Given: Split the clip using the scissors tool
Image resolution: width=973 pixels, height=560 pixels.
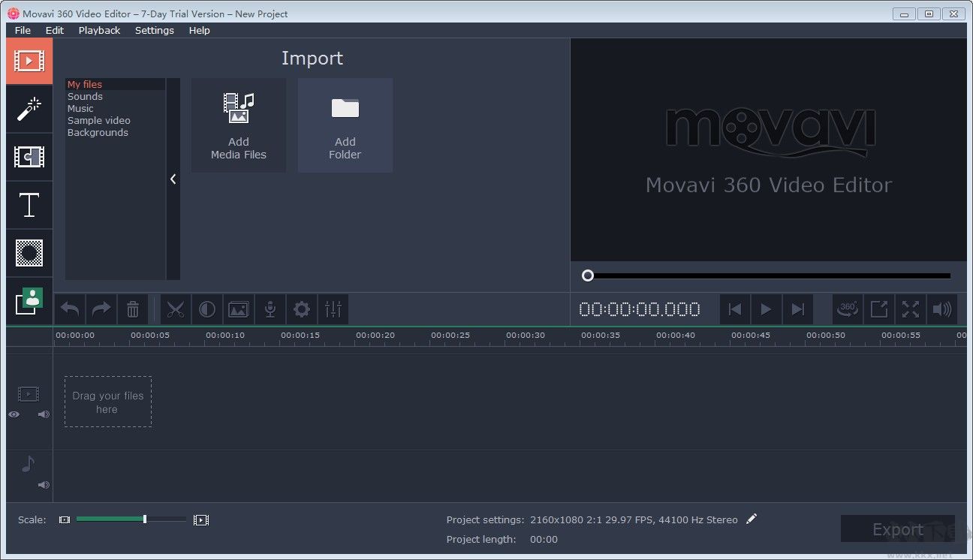Looking at the screenshot, I should point(176,309).
